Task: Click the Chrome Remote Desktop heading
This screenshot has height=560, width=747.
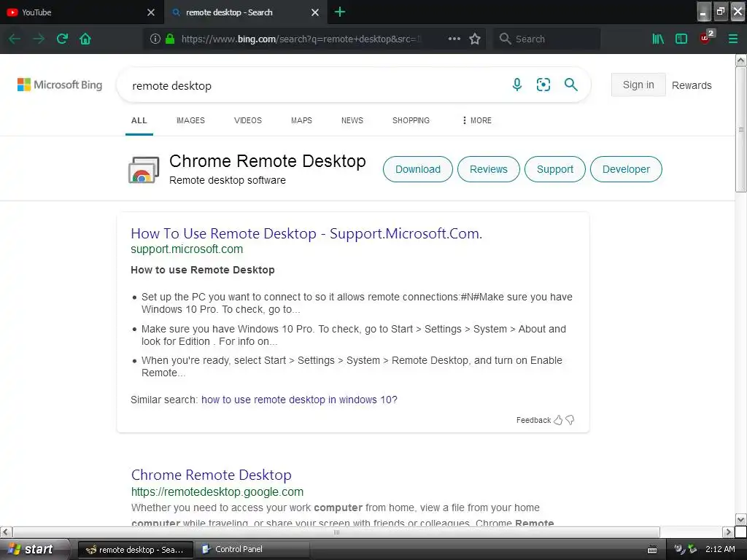Action: tap(267, 161)
